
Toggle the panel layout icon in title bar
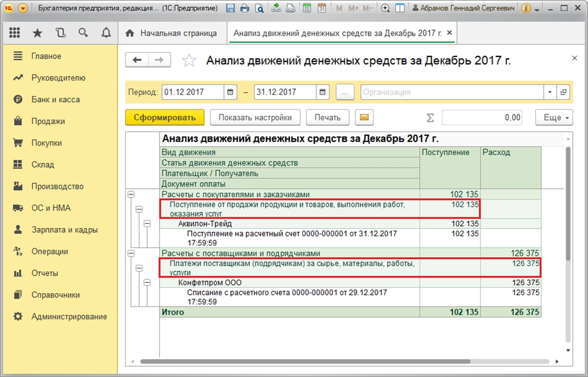click(400, 8)
